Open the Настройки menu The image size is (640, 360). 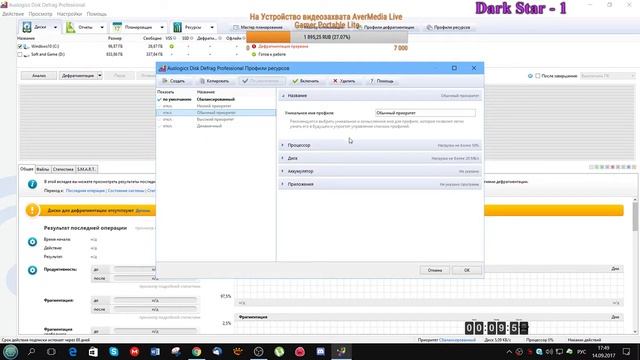69,14
